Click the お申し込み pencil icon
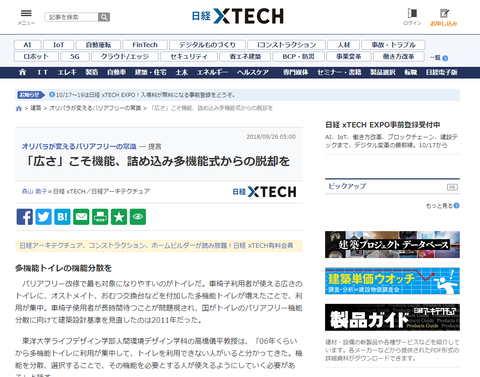Screen dimensions: 480x377 (x=444, y=13)
